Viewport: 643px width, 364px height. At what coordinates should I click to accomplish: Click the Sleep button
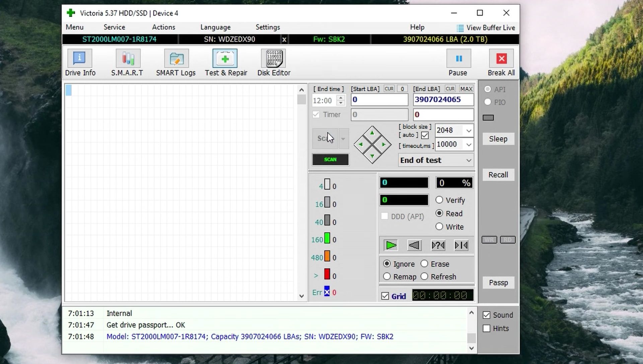pyautogui.click(x=498, y=139)
